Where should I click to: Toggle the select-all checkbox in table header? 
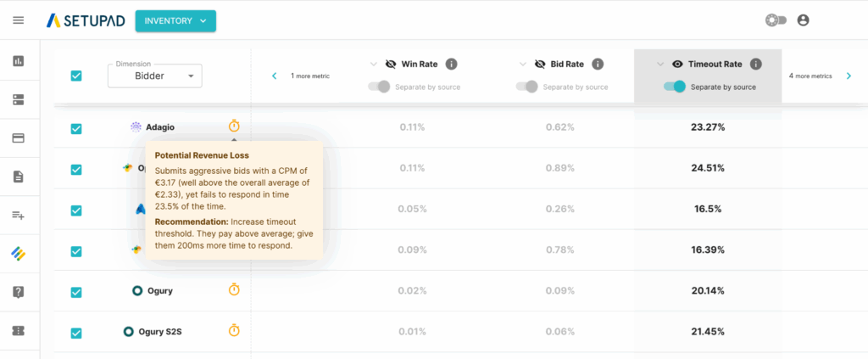(76, 76)
